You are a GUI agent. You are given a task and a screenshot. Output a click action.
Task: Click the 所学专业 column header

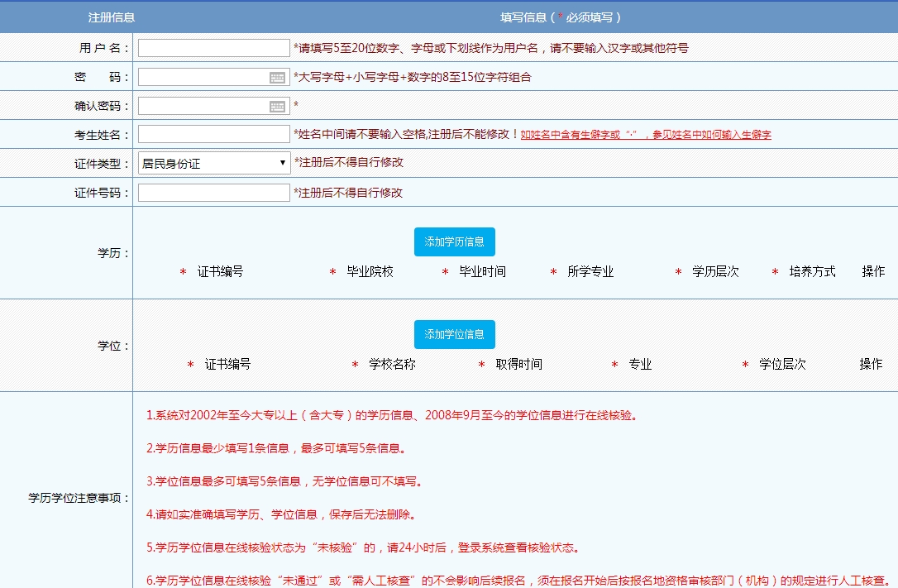click(x=590, y=272)
